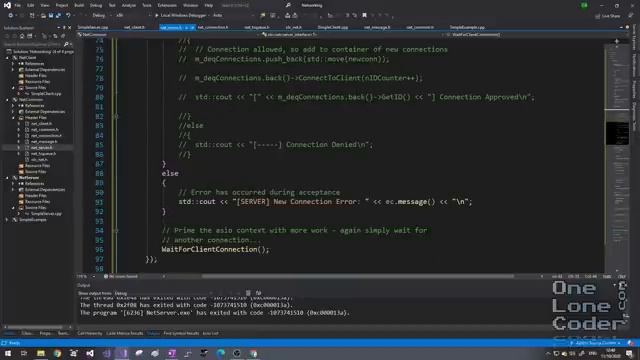
Task: Click the Undo toolbar icon
Action: pos(68,16)
